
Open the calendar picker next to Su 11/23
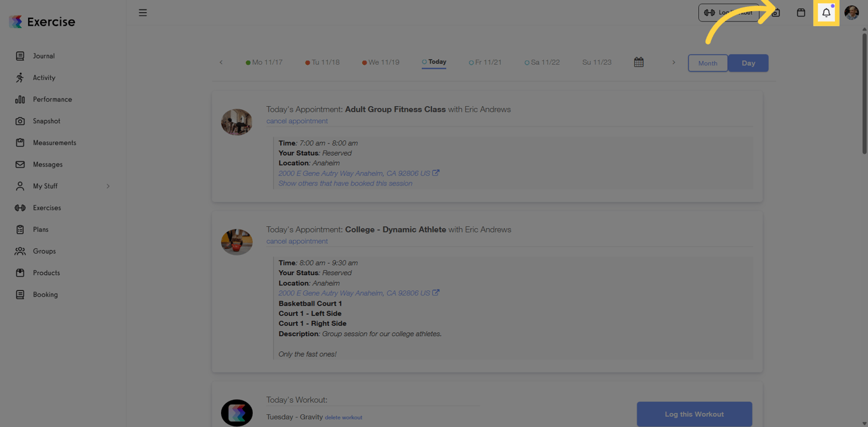click(639, 62)
